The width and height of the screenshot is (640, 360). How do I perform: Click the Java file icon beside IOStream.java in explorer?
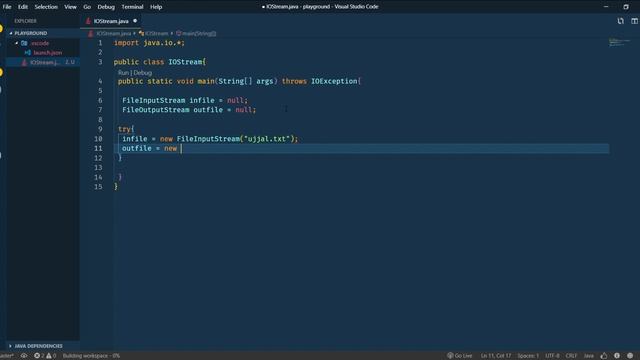[x=24, y=62]
